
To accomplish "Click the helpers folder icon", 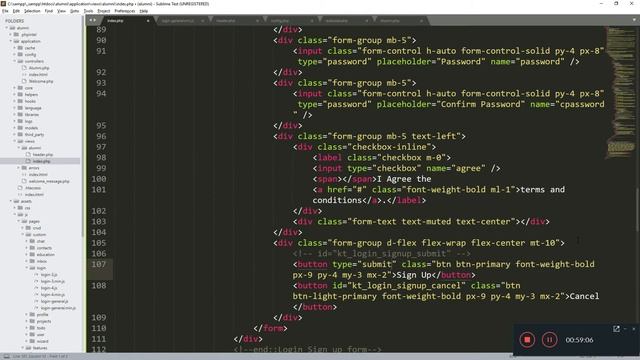I will coord(20,94).
